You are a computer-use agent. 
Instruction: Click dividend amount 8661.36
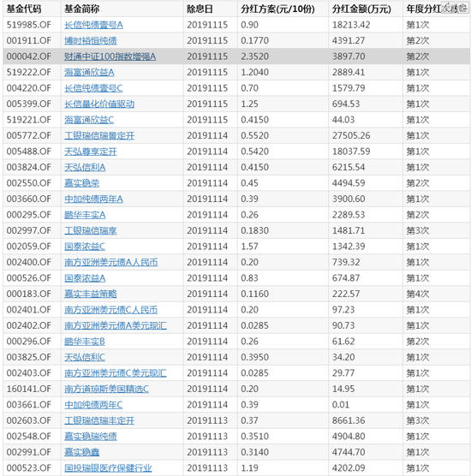(x=349, y=420)
